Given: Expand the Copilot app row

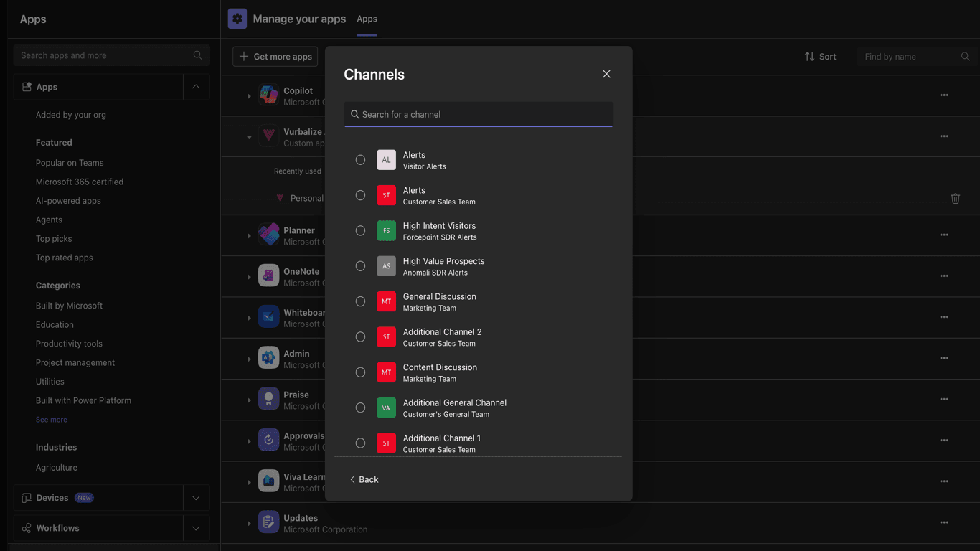Looking at the screenshot, I should click(x=249, y=96).
